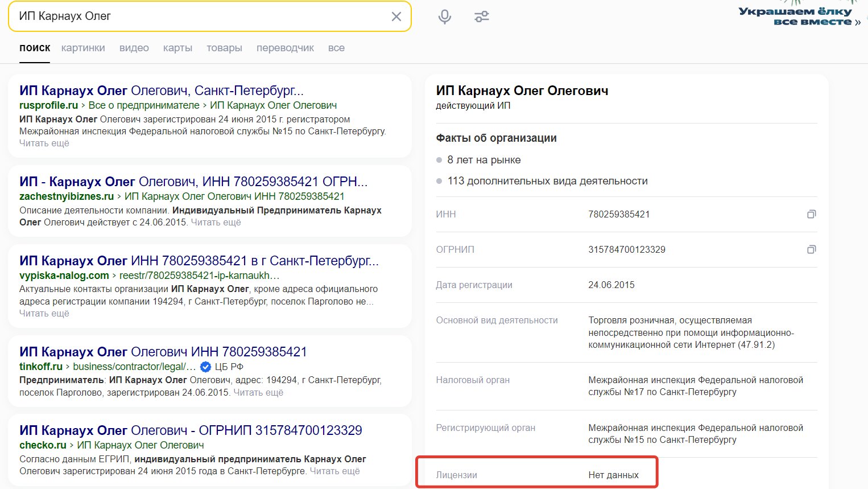The height and width of the screenshot is (489, 868).
Task: Open rusprofile.ru result for ИП Карнаух
Action: pyautogui.click(x=162, y=91)
